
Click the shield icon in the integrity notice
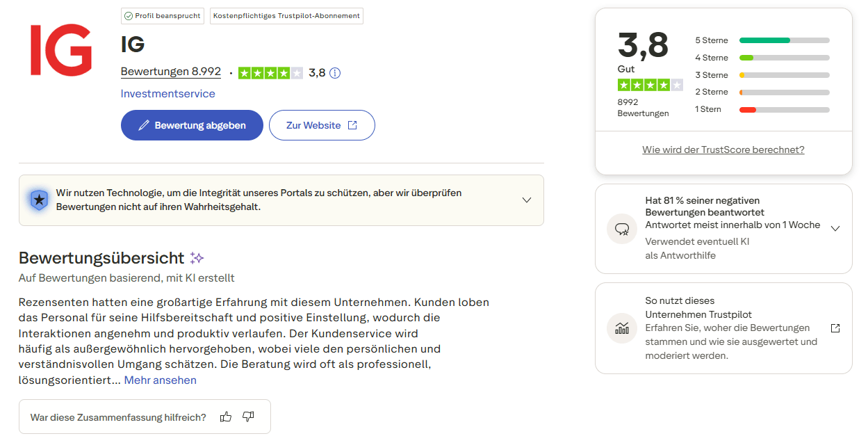[40, 200]
